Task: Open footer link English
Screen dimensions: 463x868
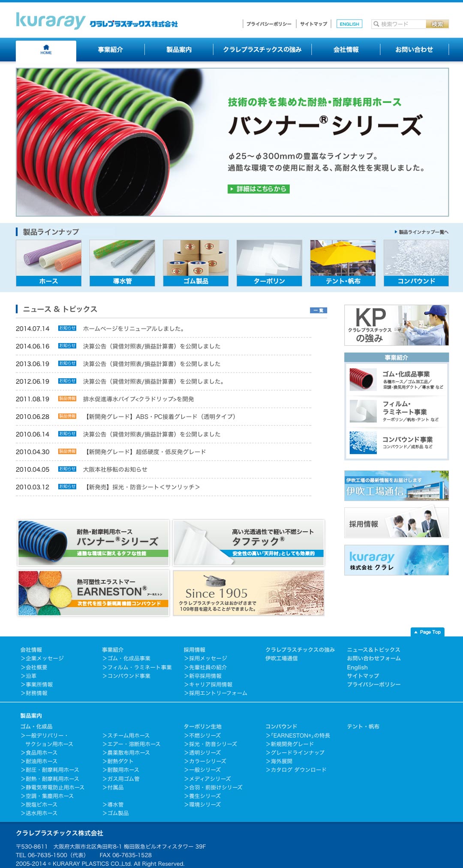Action: (357, 667)
